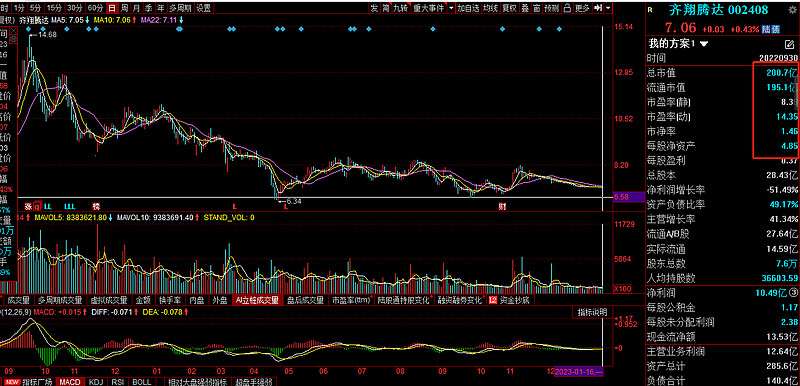Switch to the 周 weekly period tab
Image resolution: width=800 pixels, height=386 pixels.
pyautogui.click(x=123, y=8)
